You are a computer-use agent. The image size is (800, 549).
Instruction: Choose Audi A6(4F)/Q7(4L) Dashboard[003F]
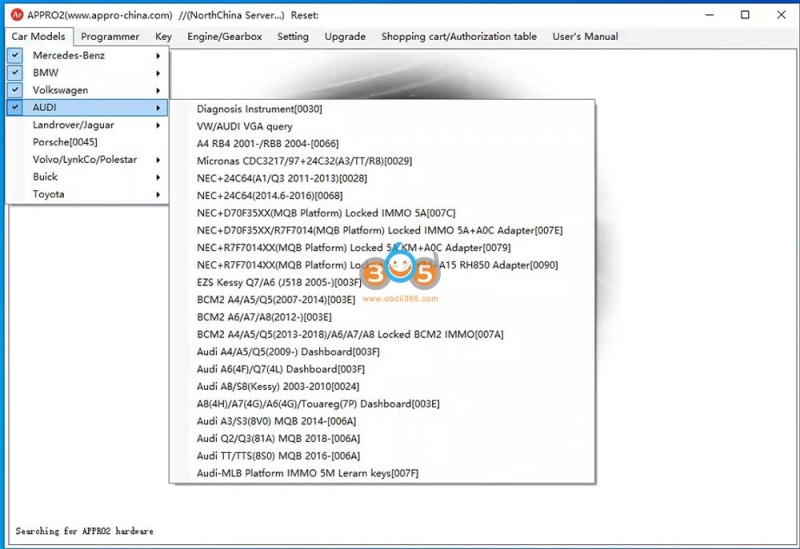pos(382,369)
